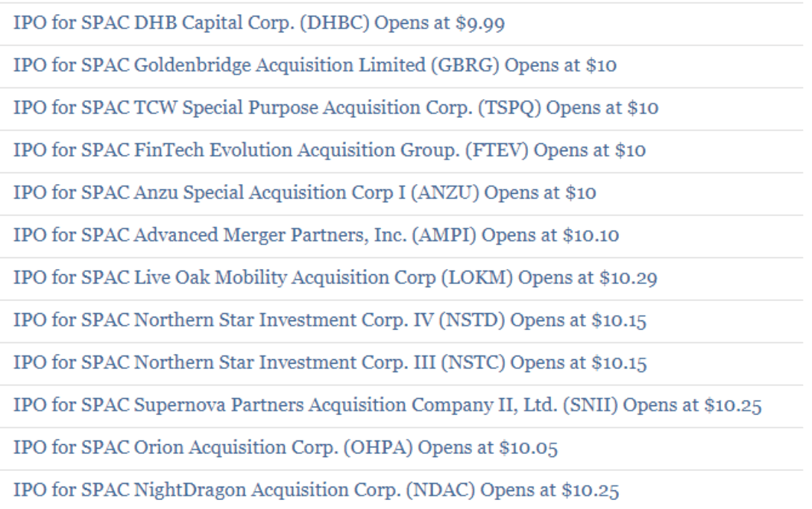Viewport: 812px width, 509px height.
Task: Open the Orion Acquisition Corp. (OHPA) article
Action: pyautogui.click(x=286, y=448)
